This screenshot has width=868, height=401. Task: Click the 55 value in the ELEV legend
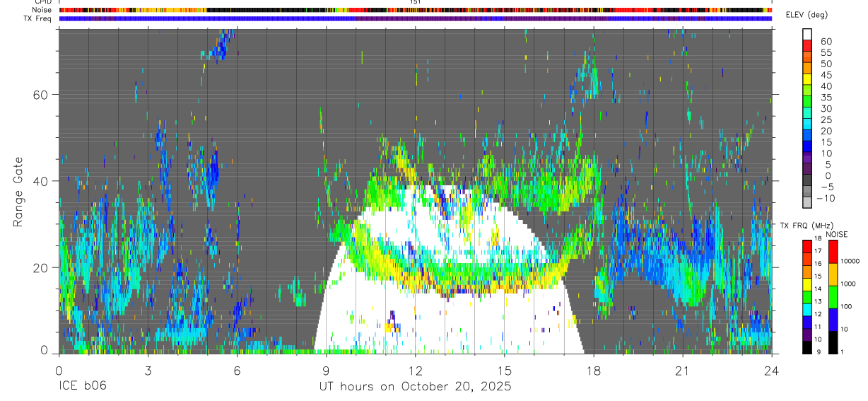826,52
